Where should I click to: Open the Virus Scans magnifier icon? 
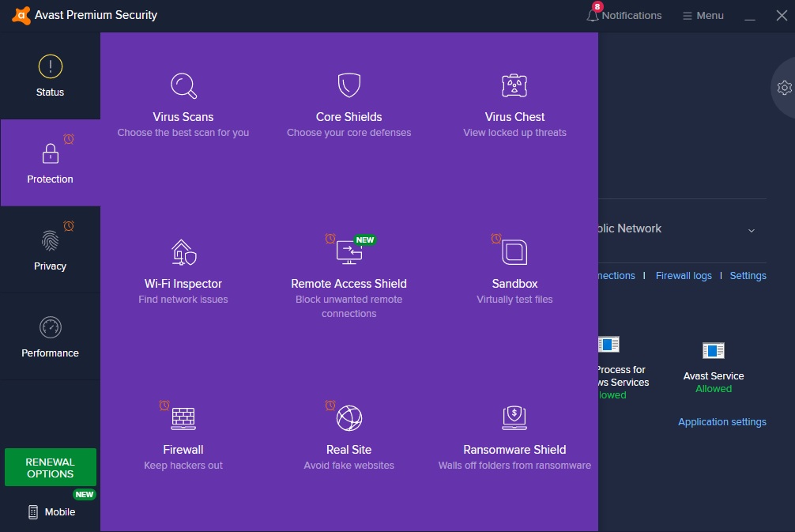click(183, 85)
